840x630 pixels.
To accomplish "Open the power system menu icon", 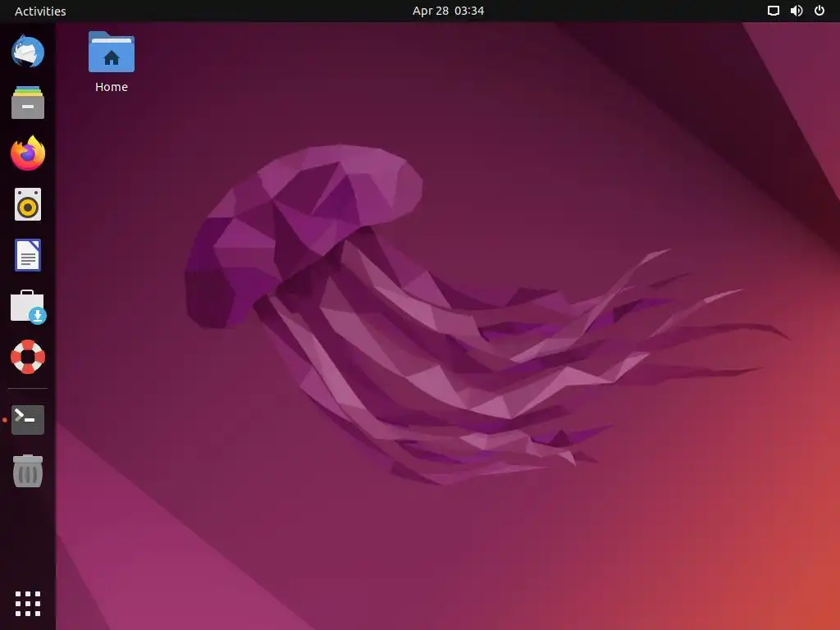I will coord(819,11).
